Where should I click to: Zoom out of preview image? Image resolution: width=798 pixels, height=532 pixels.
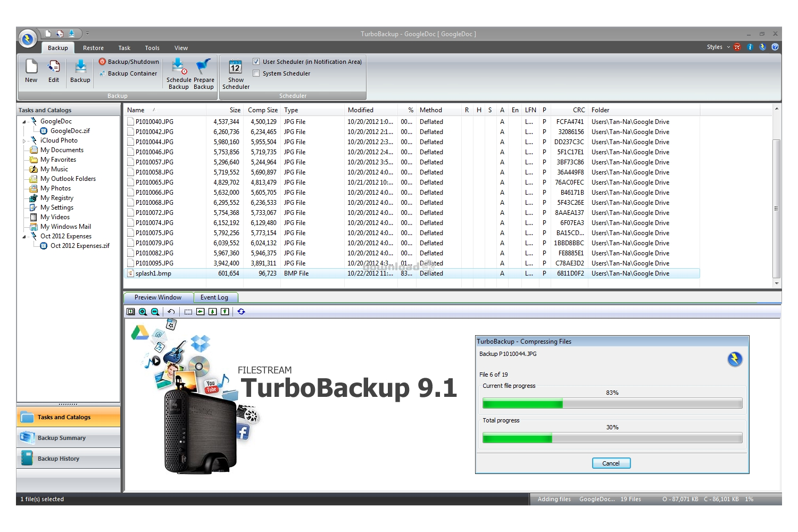pyautogui.click(x=155, y=312)
